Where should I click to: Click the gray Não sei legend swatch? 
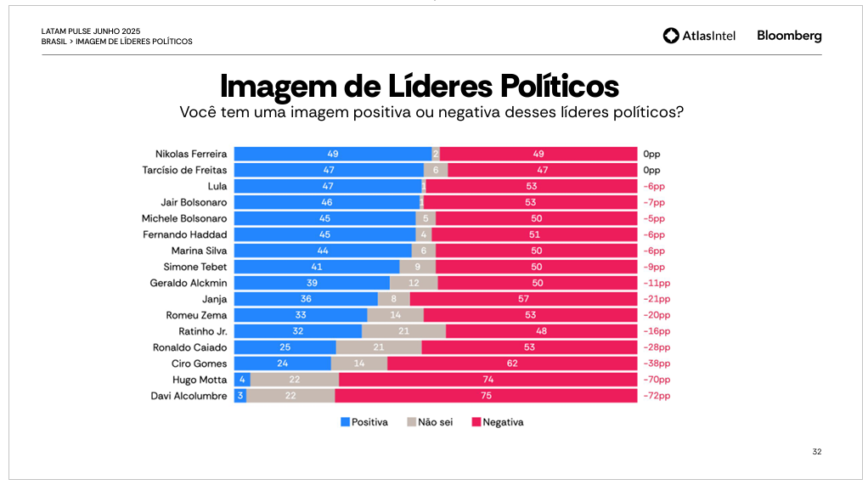click(x=411, y=422)
